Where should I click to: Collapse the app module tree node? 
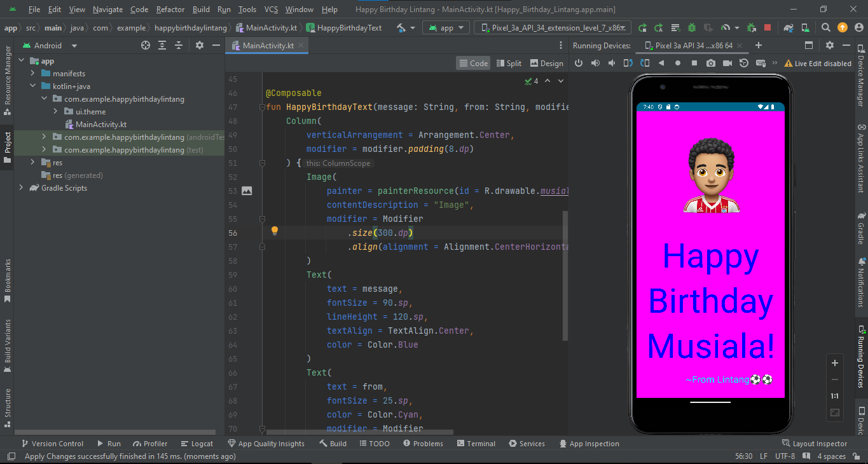(22, 61)
